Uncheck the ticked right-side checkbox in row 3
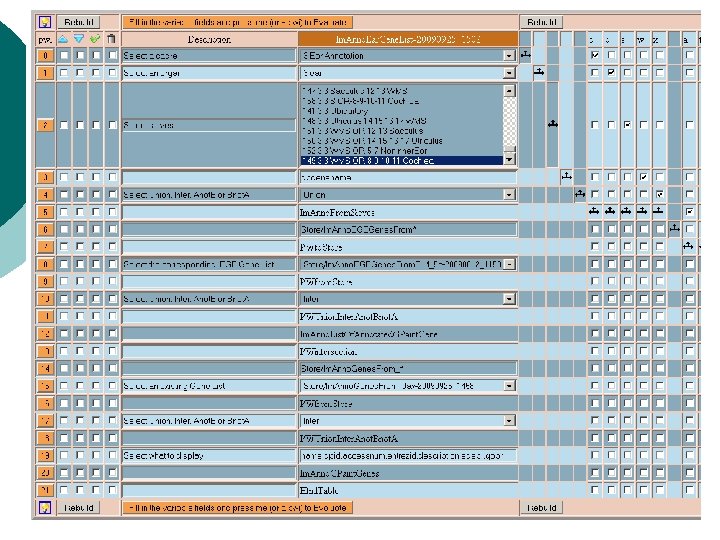This screenshot has width=720, height=540. [x=644, y=177]
